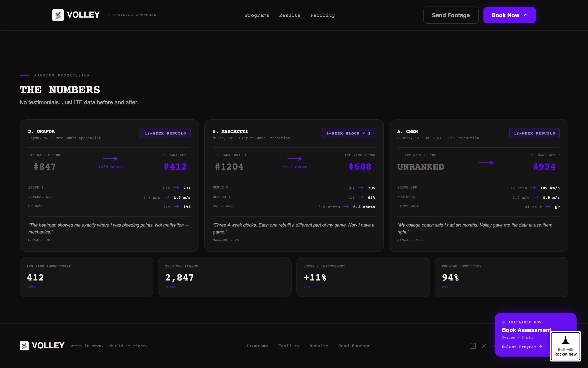588x368 pixels.
Task: Click the #934 rank after value
Action: [x=544, y=167]
